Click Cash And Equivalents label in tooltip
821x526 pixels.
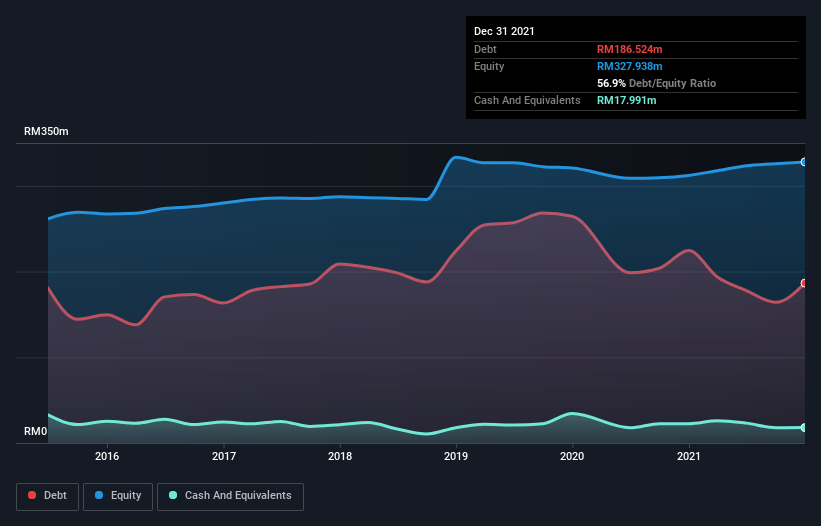pos(527,100)
